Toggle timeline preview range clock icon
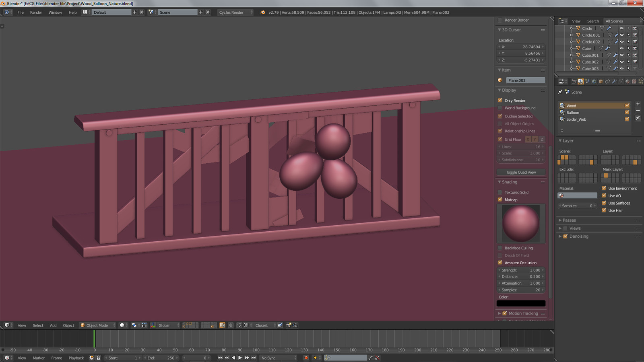This screenshot has height=362, width=644. (x=91, y=358)
